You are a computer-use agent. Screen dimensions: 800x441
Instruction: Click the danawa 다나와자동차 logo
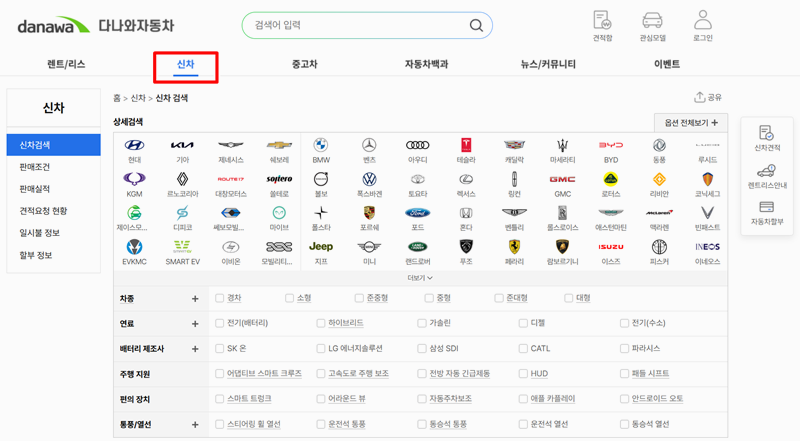coord(96,26)
